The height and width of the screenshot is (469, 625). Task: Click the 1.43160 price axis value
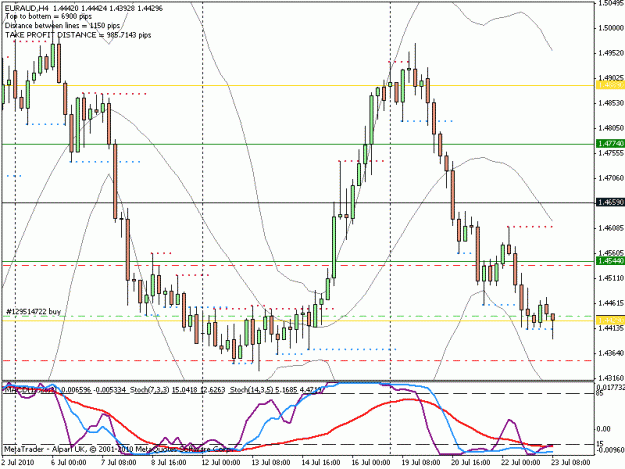[611, 378]
